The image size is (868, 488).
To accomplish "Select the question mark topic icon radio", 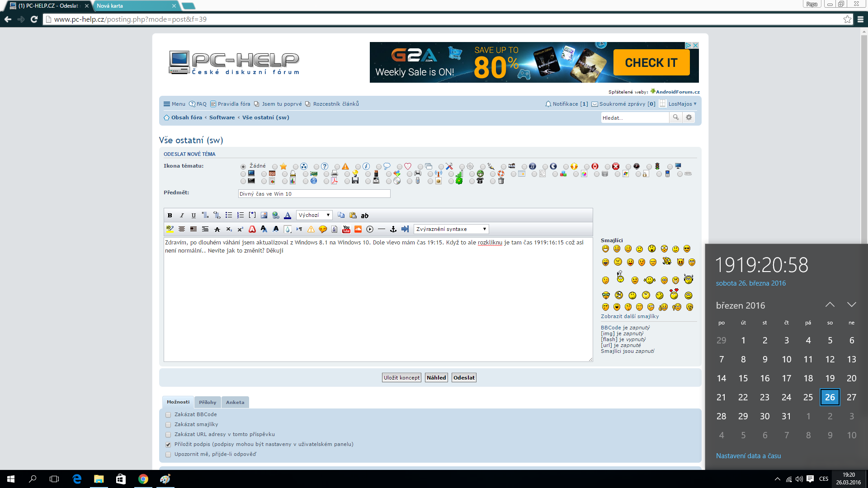I will [x=316, y=167].
